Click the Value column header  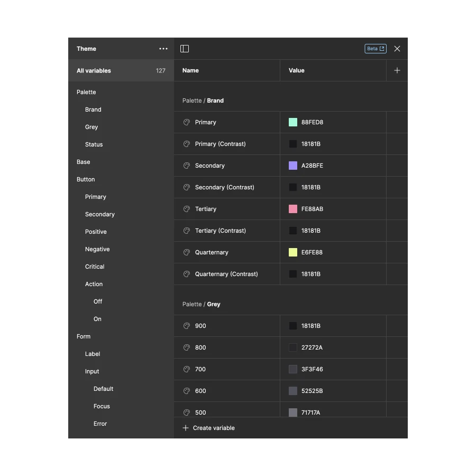click(x=297, y=70)
